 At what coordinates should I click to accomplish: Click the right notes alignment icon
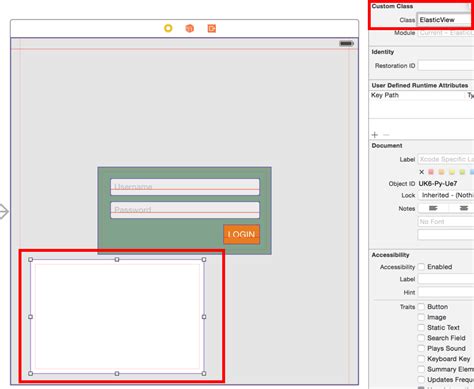pos(464,208)
